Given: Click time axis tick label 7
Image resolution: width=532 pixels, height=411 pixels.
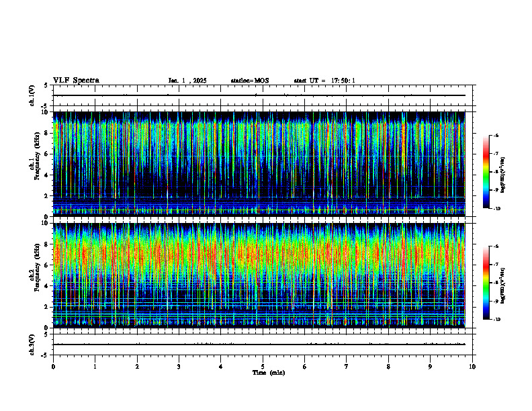Looking at the screenshot, I should (347, 367).
